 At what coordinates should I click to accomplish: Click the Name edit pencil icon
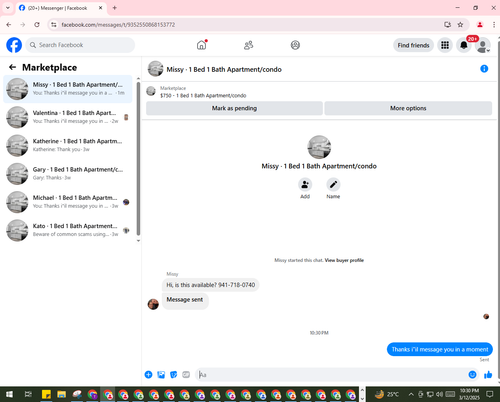[333, 184]
